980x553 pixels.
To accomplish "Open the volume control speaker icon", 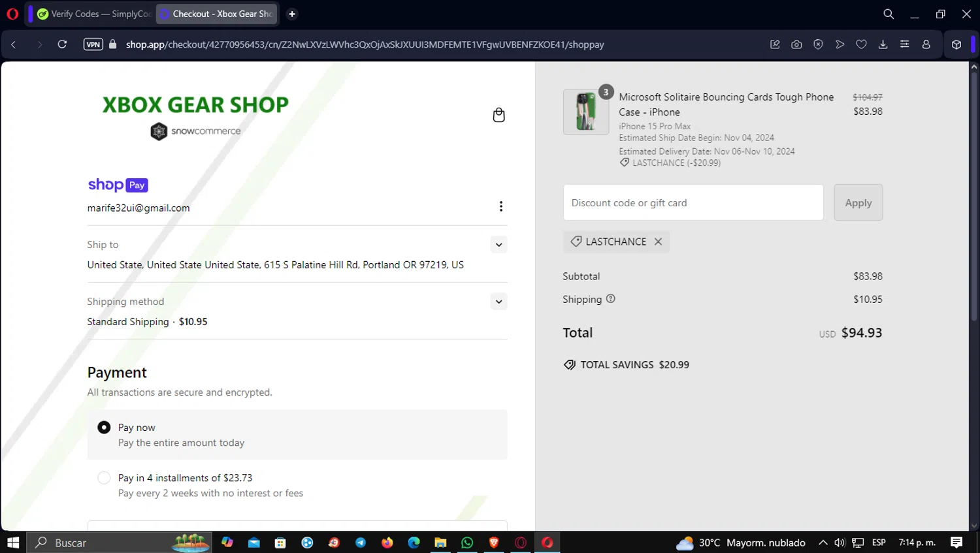I will point(840,543).
